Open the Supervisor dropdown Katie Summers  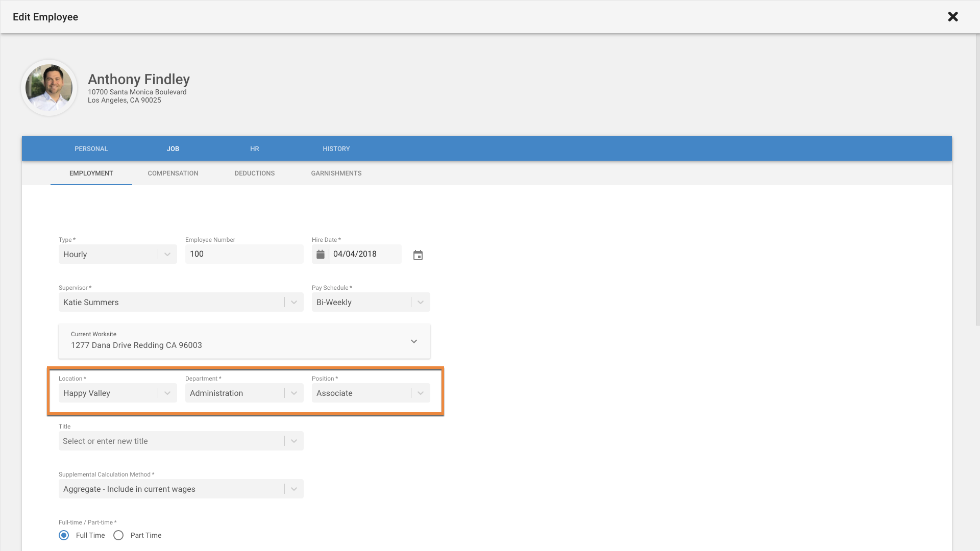click(x=181, y=302)
